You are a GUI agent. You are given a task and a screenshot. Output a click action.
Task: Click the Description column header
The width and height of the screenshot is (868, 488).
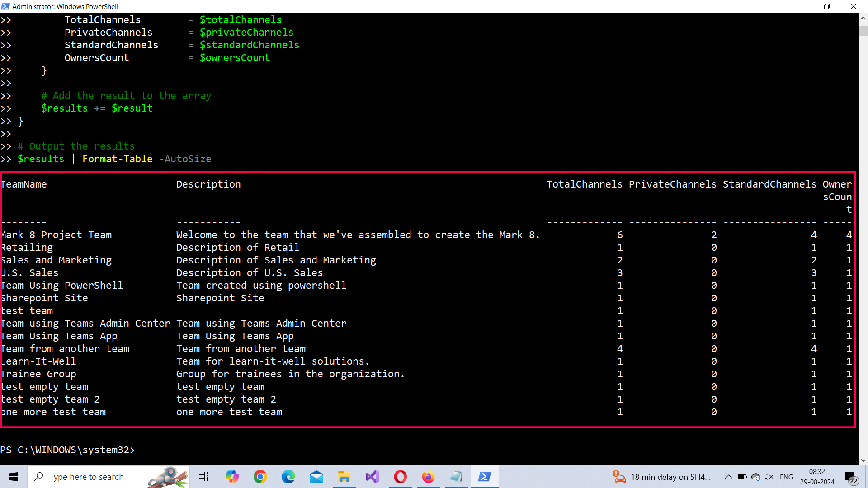[x=208, y=184]
